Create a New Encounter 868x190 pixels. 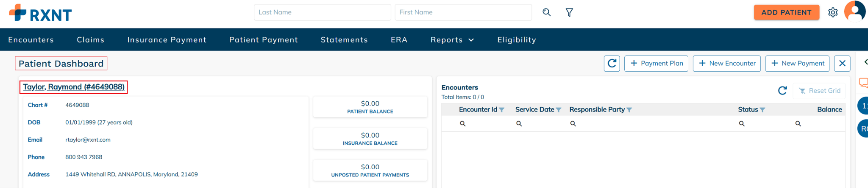727,64
